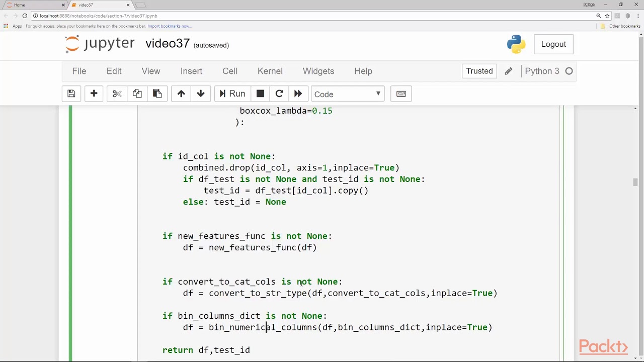Rename notebook by clicking video37 title
644x362 pixels.
168,44
